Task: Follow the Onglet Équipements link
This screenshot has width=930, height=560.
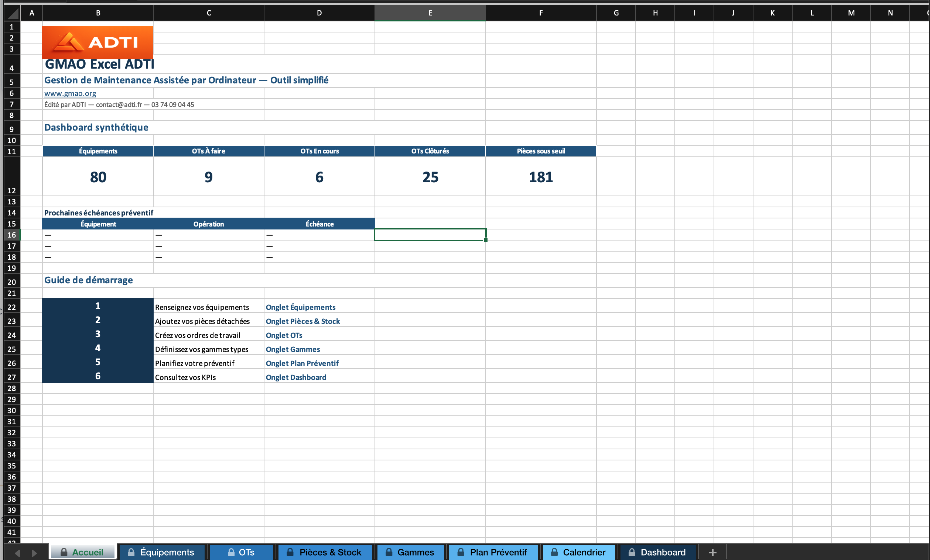Action: pyautogui.click(x=300, y=307)
